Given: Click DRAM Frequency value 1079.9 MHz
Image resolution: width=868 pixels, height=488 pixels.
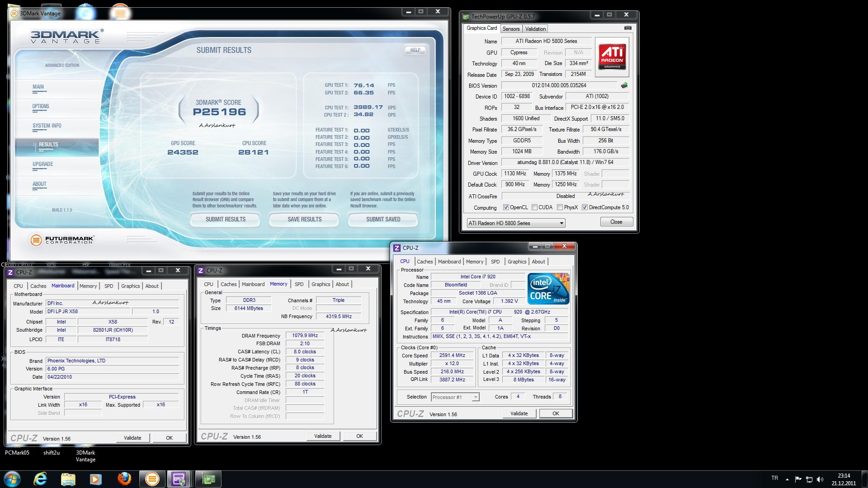Looking at the screenshot, I should click(305, 336).
